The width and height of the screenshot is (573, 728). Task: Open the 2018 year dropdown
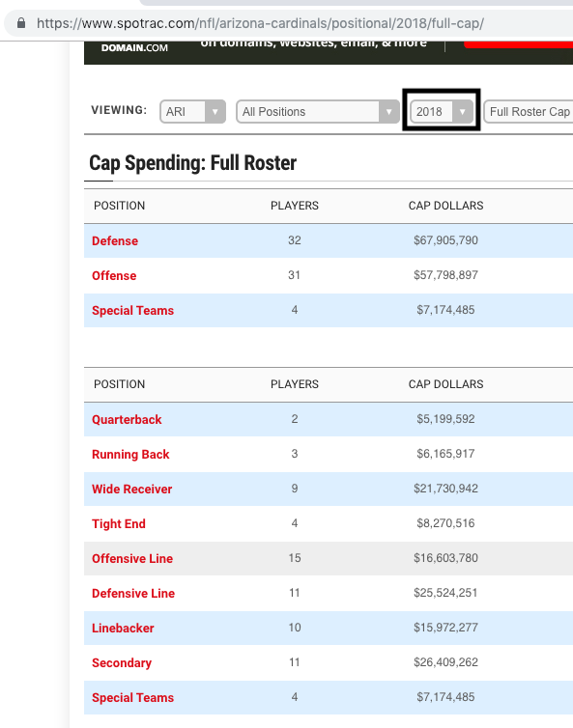tap(442, 111)
